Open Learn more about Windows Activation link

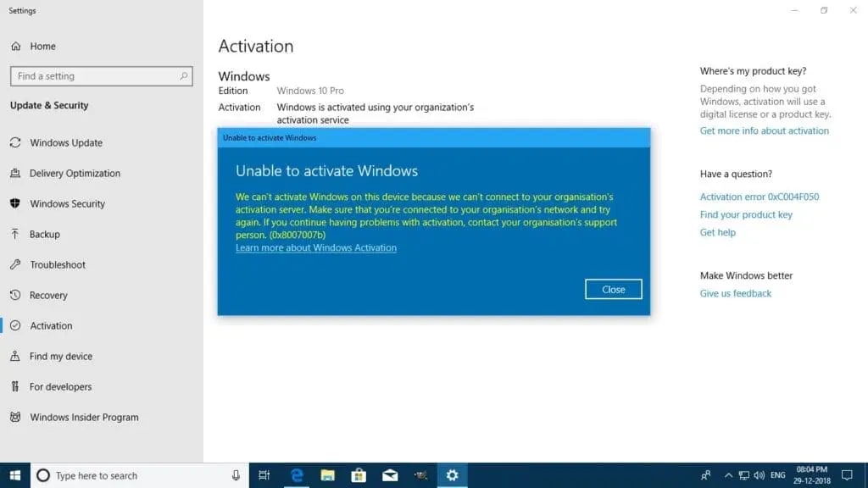tap(315, 248)
